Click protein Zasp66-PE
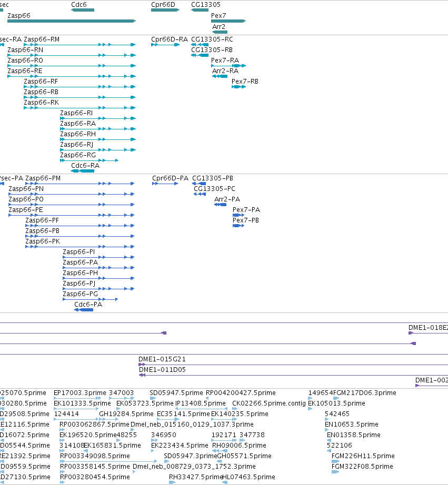This screenshot has width=448, height=485. pyautogui.click(x=72, y=215)
